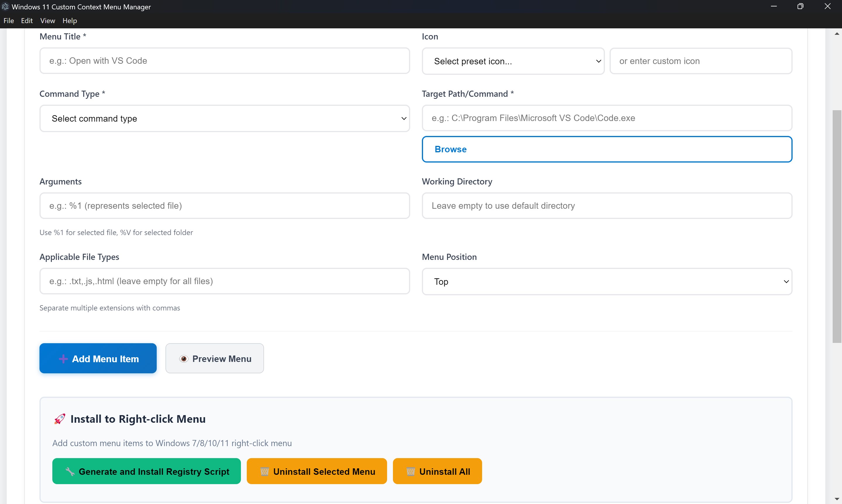842x504 pixels.
Task: Click the wrench icon on Generate Registry Script
Action: click(x=70, y=471)
